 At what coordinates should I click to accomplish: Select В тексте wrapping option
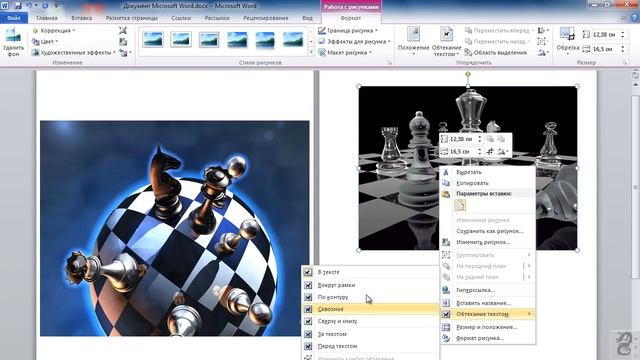(x=371, y=272)
